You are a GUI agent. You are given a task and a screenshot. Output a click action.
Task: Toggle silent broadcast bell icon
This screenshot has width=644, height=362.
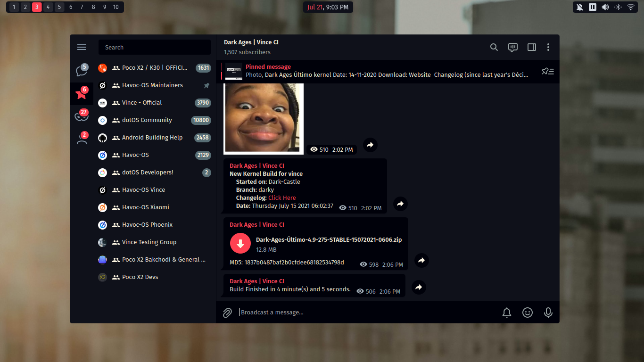tap(507, 313)
